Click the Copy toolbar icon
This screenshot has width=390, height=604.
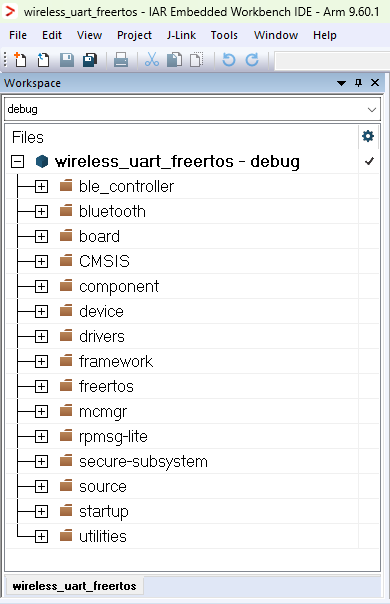tap(175, 60)
